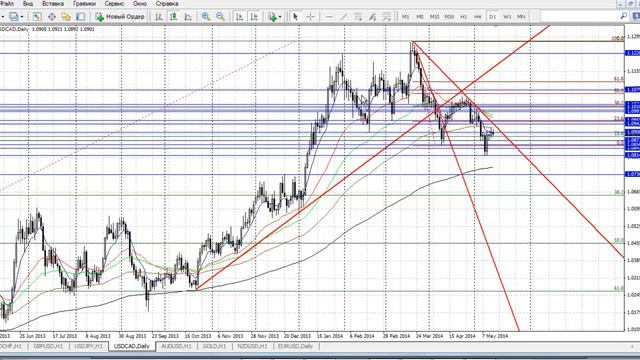Zoom out of the chart

220,17
